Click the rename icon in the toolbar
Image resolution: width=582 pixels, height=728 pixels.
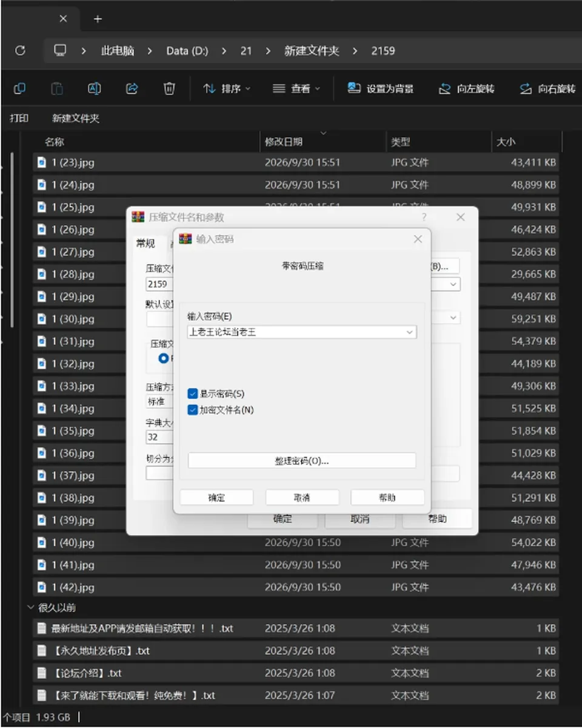click(94, 88)
